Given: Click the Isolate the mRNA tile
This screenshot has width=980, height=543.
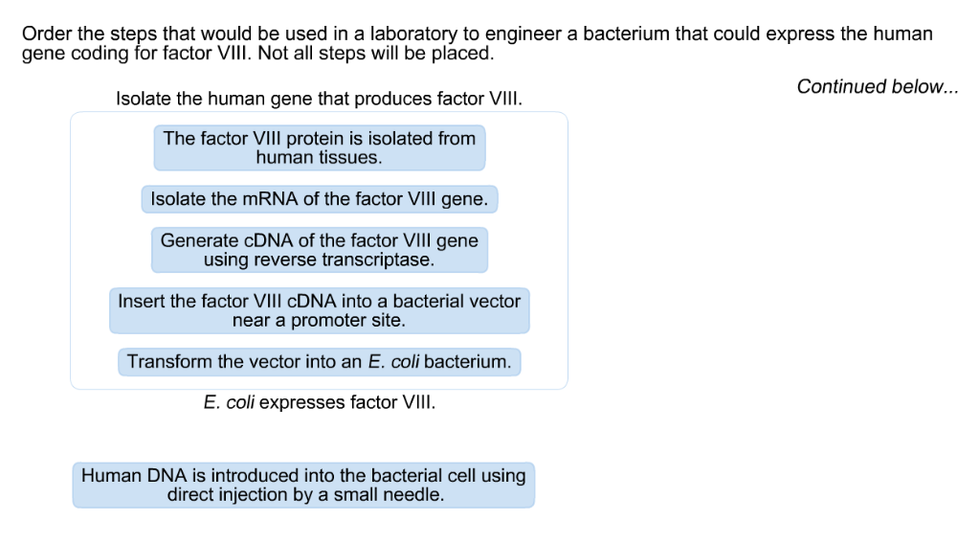Looking at the screenshot, I should [x=320, y=199].
